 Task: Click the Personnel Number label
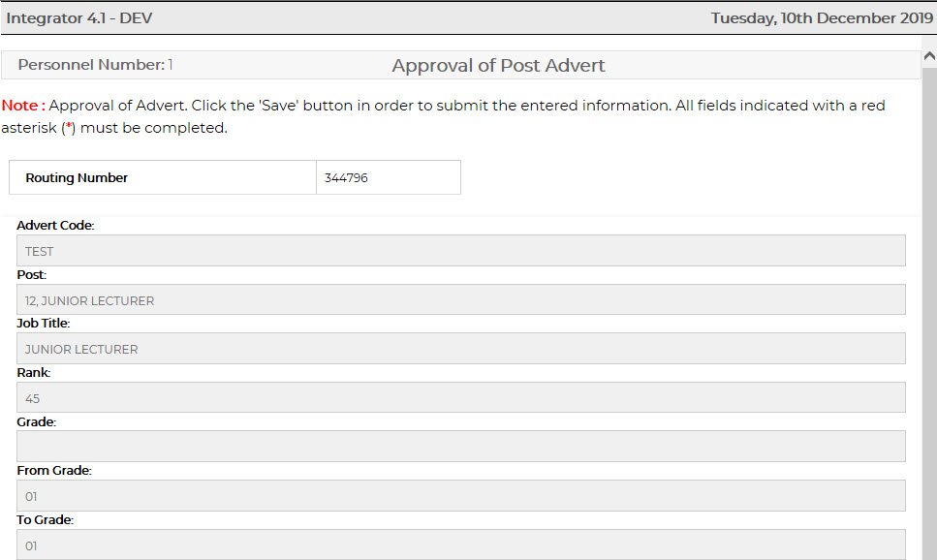pos(91,65)
